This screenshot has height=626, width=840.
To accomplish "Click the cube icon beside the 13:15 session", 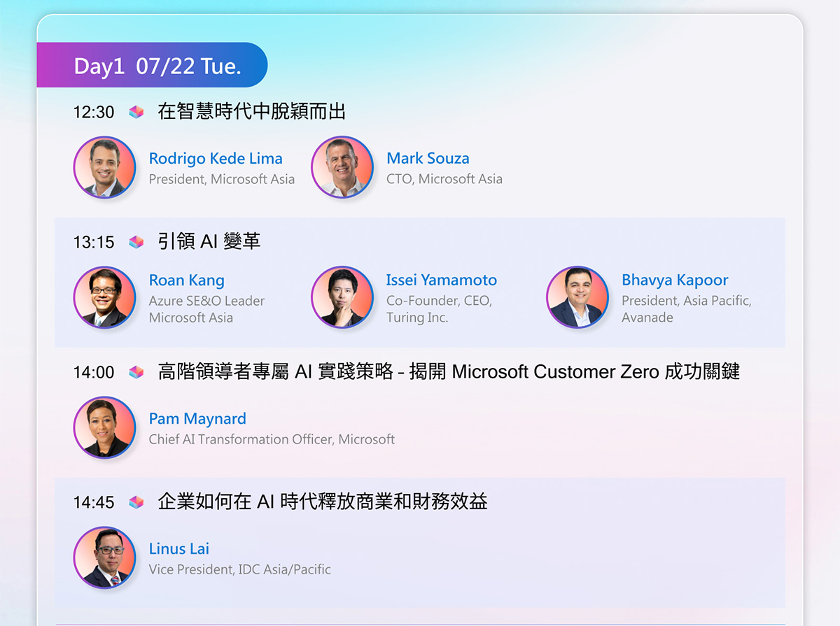I will [x=136, y=242].
